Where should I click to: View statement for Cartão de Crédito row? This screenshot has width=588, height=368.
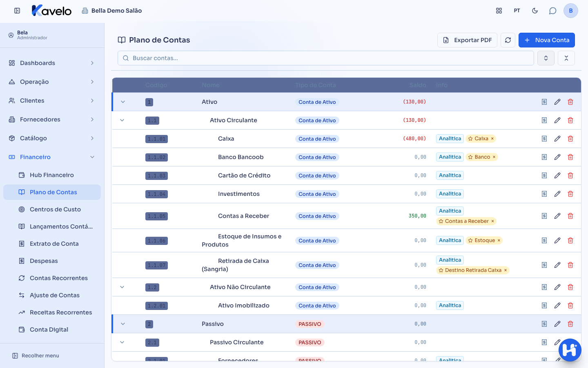[x=544, y=175]
